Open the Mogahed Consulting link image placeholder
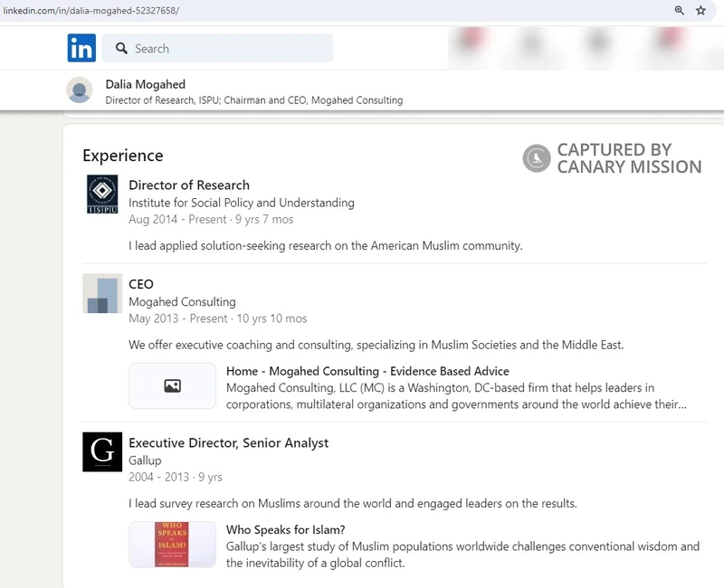This screenshot has height=588, width=724. 172,386
